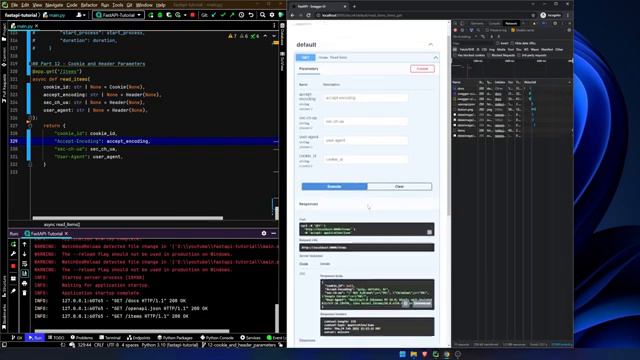Image resolution: width=640 pixels, height=360 pixels.
Task: Click the editor horizontal scrollbar
Action: [128, 218]
